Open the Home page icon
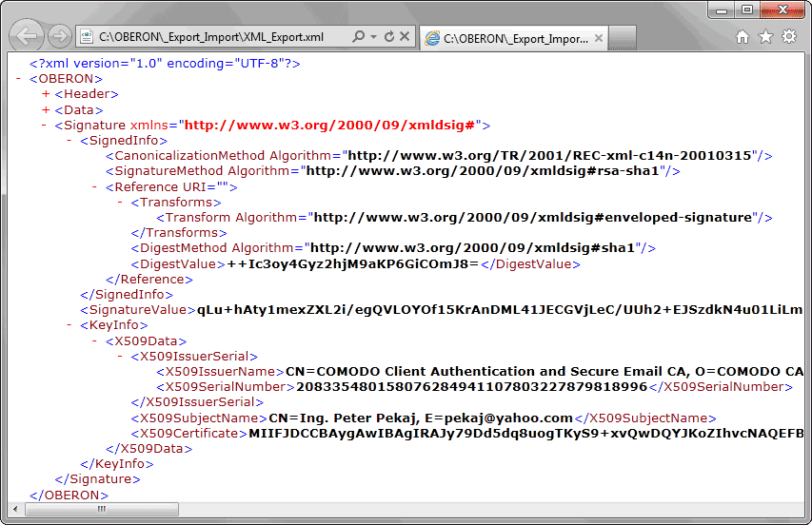The width and height of the screenshot is (812, 525). [743, 37]
